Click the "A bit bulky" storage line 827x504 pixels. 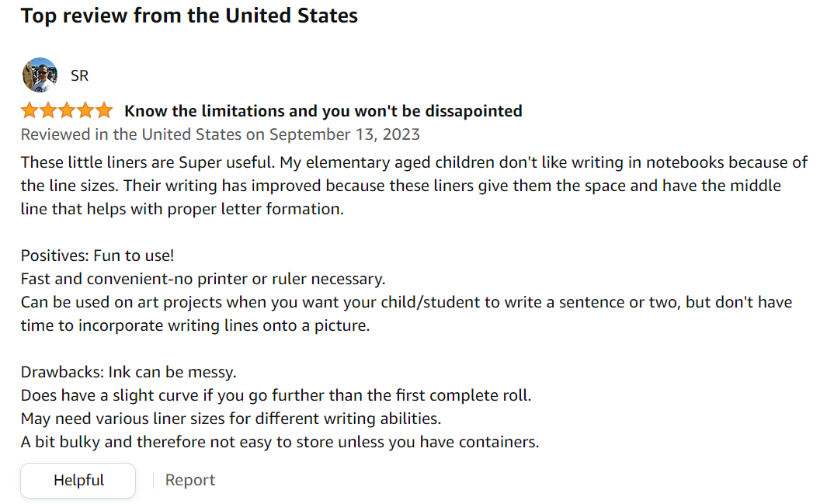point(280,442)
